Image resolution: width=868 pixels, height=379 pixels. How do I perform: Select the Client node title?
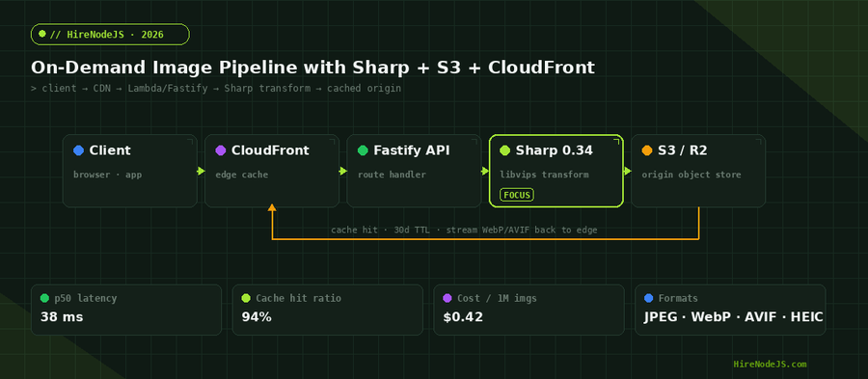[110, 150]
